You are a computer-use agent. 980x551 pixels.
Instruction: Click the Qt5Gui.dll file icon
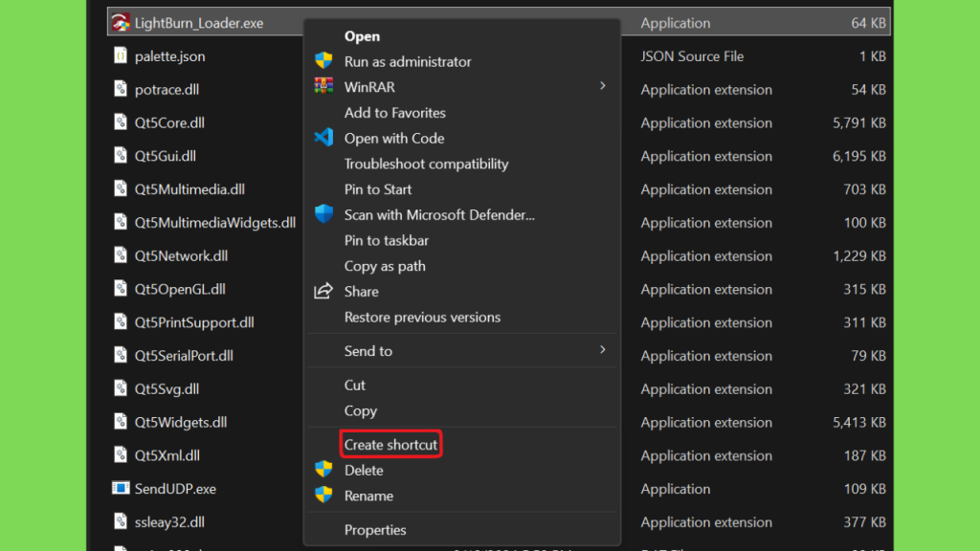(x=121, y=156)
